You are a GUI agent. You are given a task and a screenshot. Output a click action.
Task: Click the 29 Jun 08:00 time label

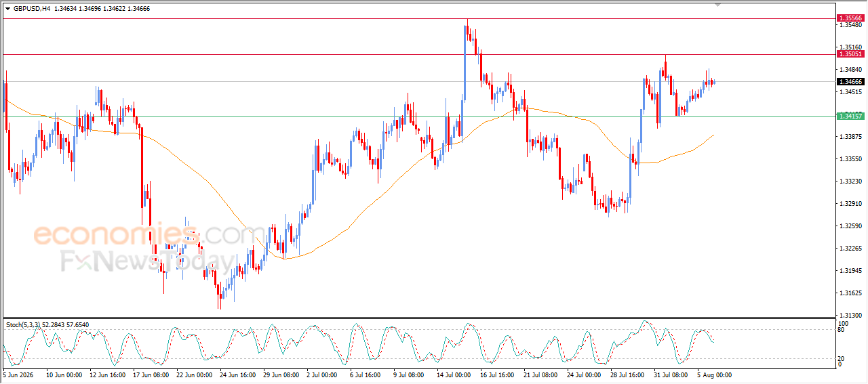281,375
